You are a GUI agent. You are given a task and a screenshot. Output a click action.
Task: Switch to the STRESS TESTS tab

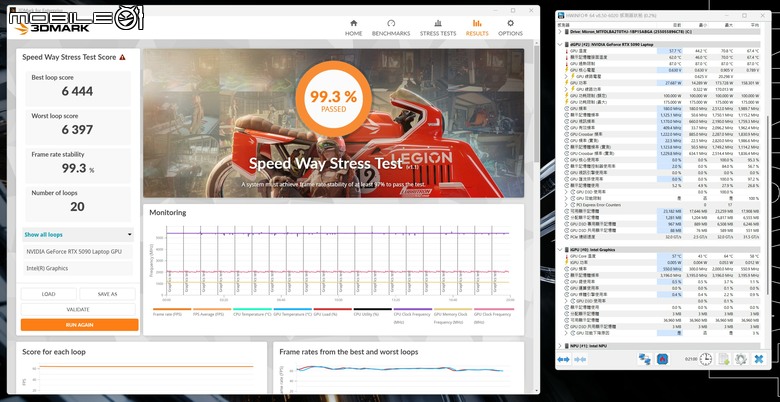438,28
